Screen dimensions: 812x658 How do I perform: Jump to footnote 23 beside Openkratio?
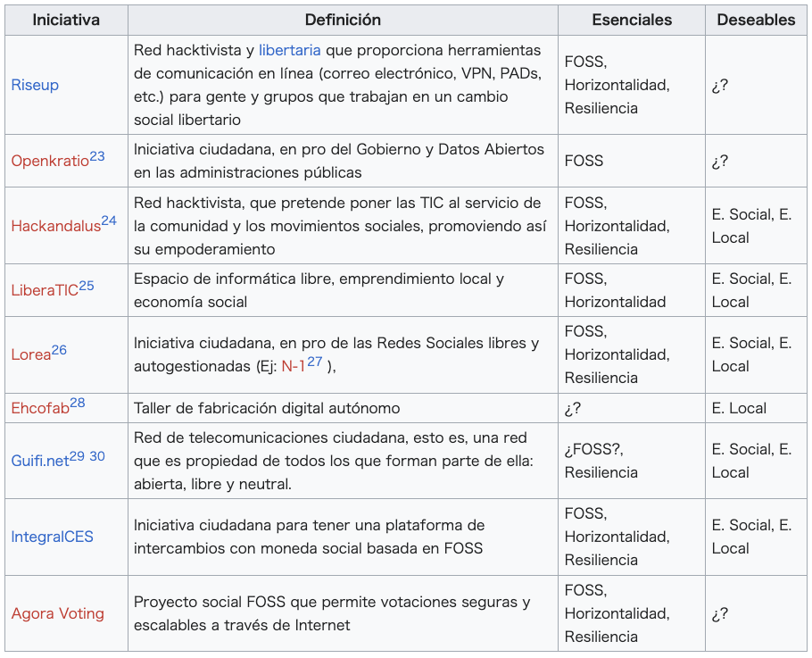point(97,156)
